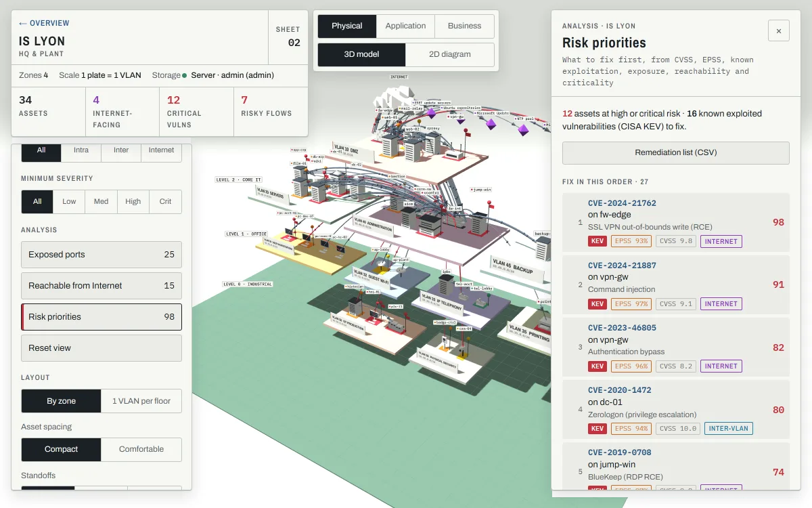Image resolution: width=812 pixels, height=508 pixels.
Task: Click the purple diamond for Microsoft Update
Action: (x=491, y=125)
